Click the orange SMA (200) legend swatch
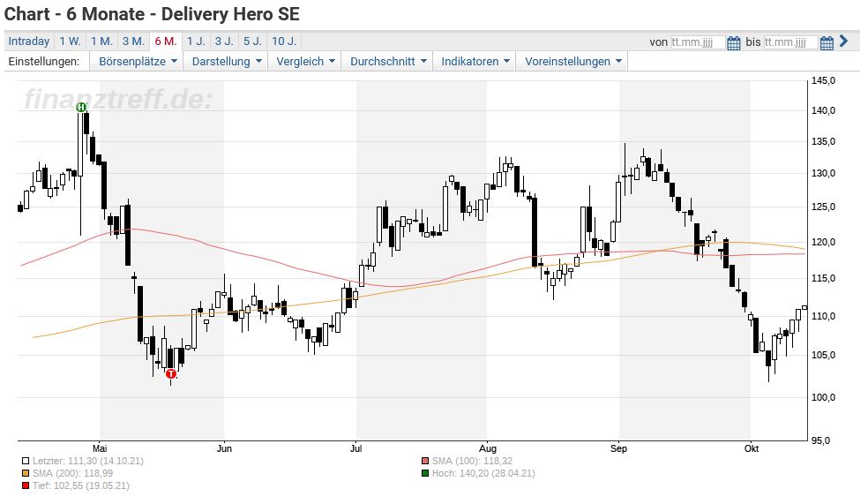This screenshot has width=868, height=504. click(26, 473)
